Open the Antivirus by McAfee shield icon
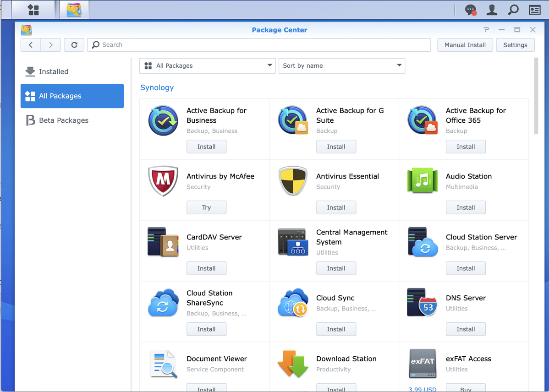This screenshot has width=549, height=392. [x=163, y=181]
